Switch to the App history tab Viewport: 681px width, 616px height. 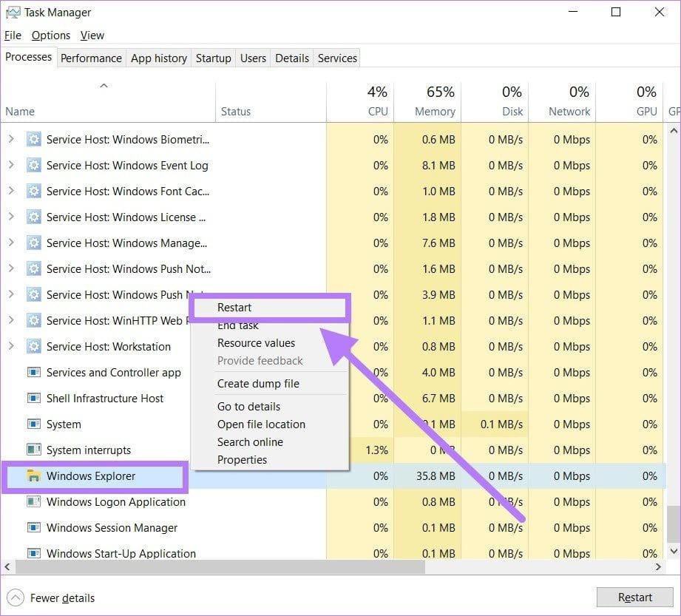click(159, 58)
